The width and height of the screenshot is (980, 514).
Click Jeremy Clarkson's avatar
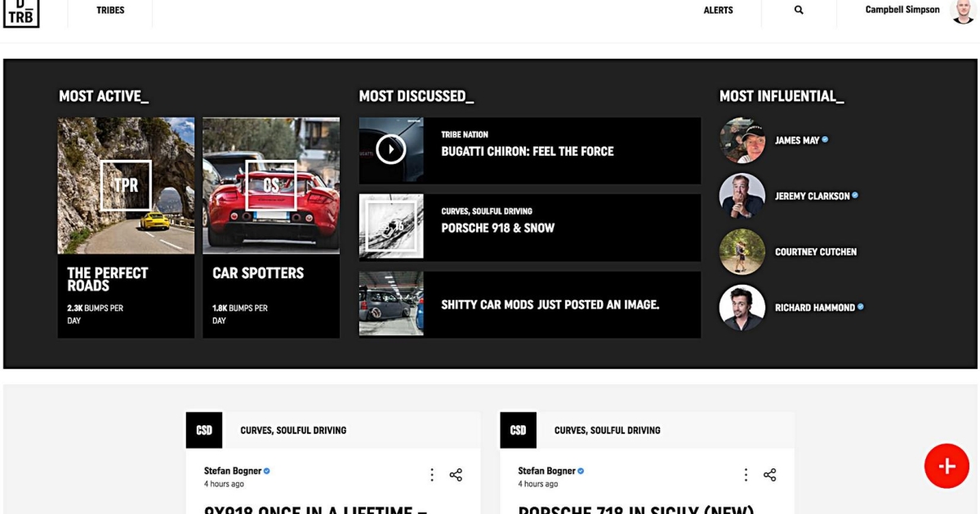742,196
